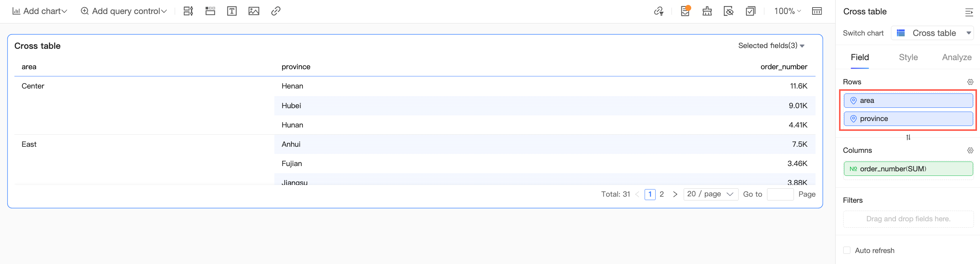Swap rows and columns with arrows icon
The width and height of the screenshot is (980, 264).
pyautogui.click(x=908, y=138)
